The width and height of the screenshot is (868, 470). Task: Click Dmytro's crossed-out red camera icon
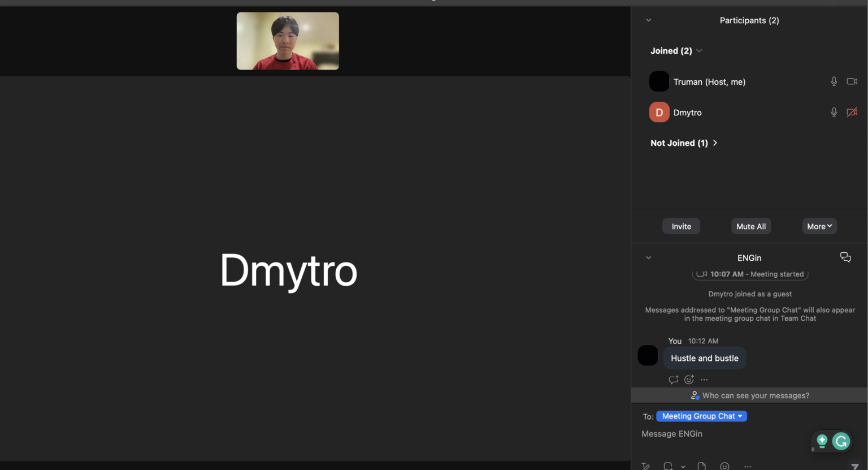(x=852, y=112)
